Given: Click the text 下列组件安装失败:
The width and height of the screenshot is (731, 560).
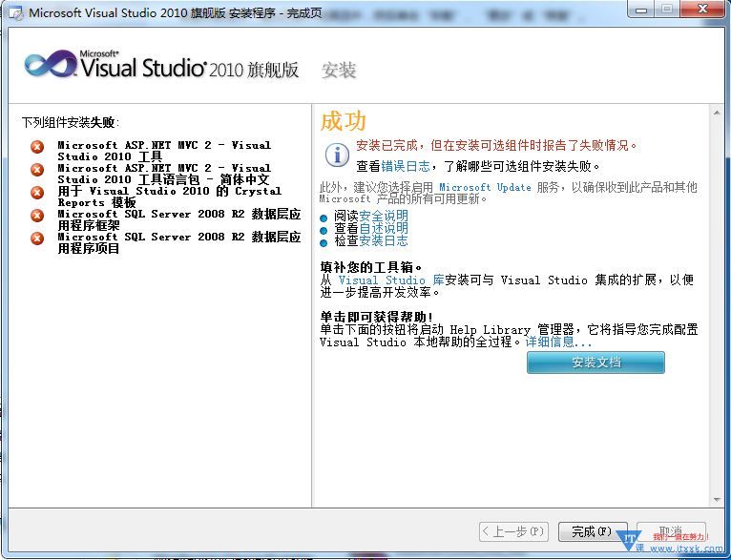Looking at the screenshot, I should [71, 122].
